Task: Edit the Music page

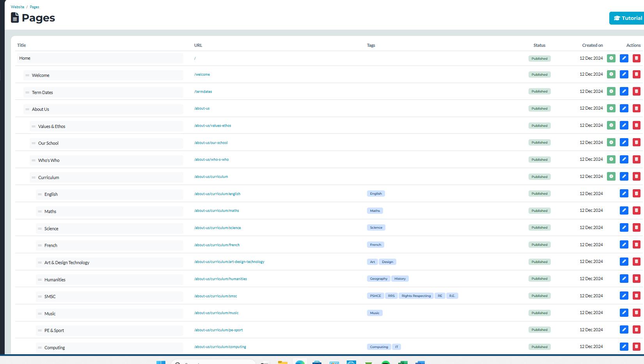Action: point(624,313)
